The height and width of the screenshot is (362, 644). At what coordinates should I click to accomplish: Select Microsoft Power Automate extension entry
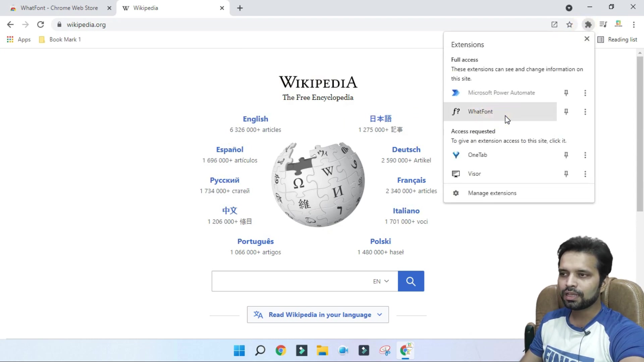pyautogui.click(x=500, y=93)
